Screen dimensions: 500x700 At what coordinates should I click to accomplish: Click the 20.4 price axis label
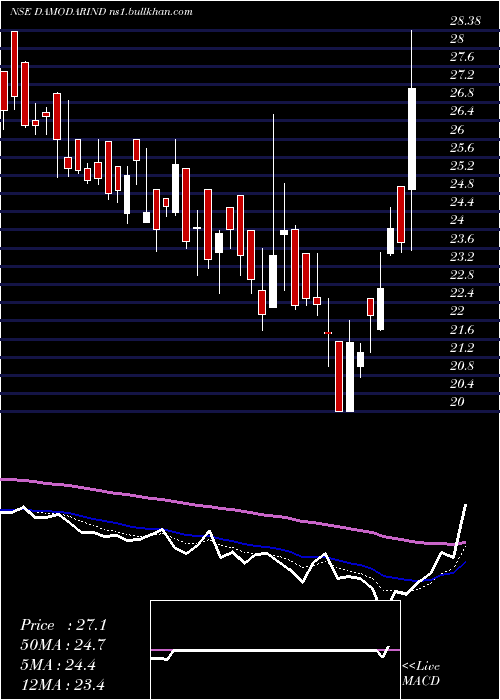462,384
